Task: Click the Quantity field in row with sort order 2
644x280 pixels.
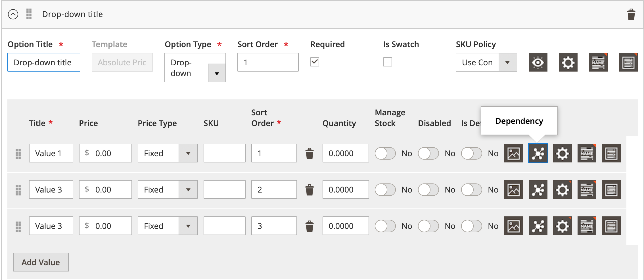Action: tap(346, 189)
